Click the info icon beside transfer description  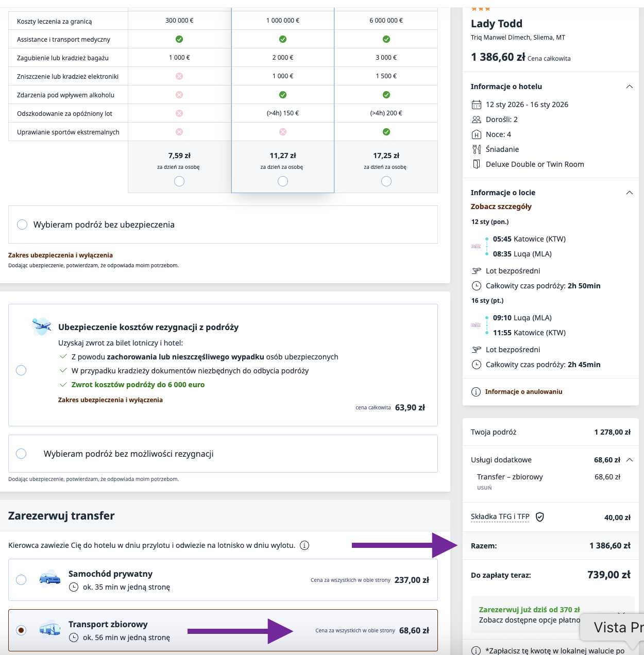click(304, 545)
